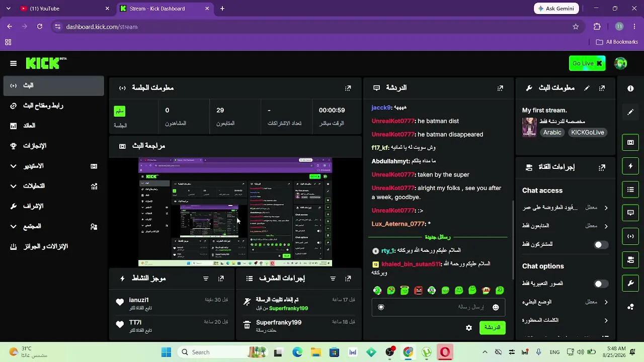Click the stream category thumbnail image

[x=529, y=127]
